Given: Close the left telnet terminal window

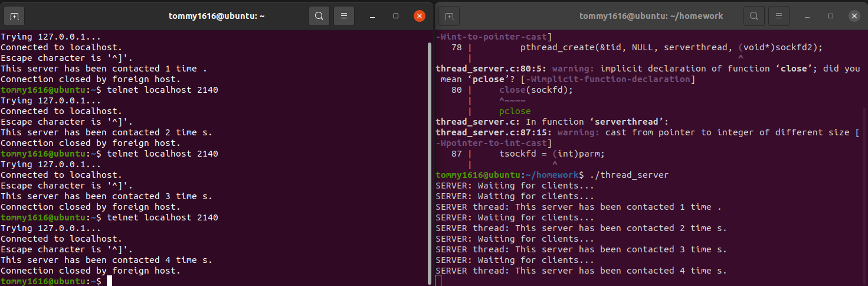Looking at the screenshot, I should 420,16.
